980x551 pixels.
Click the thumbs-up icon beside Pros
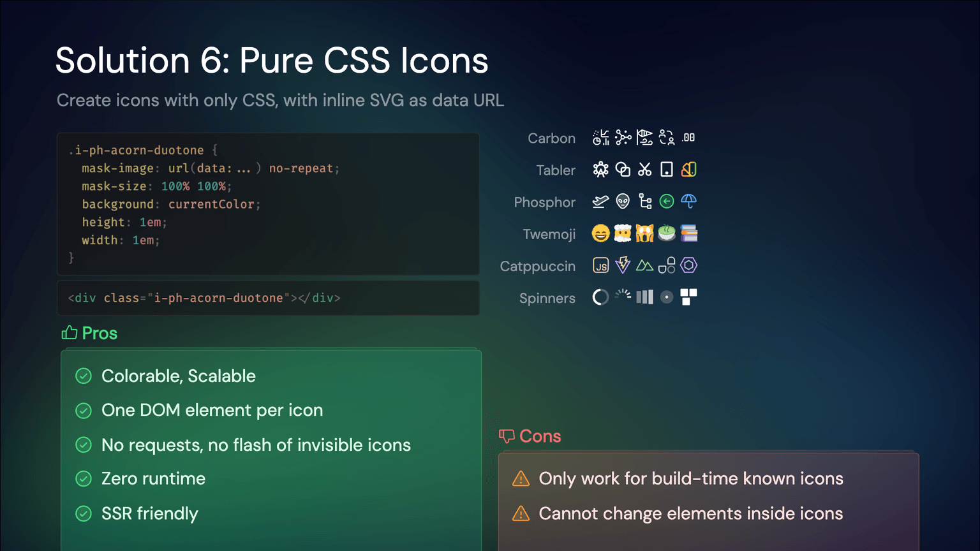tap(70, 333)
